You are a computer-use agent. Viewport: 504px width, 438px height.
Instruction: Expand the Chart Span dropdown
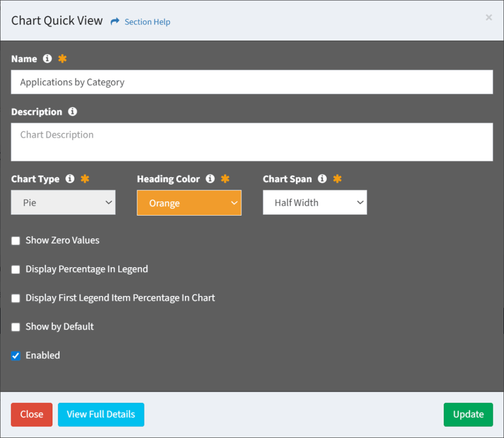click(x=315, y=202)
